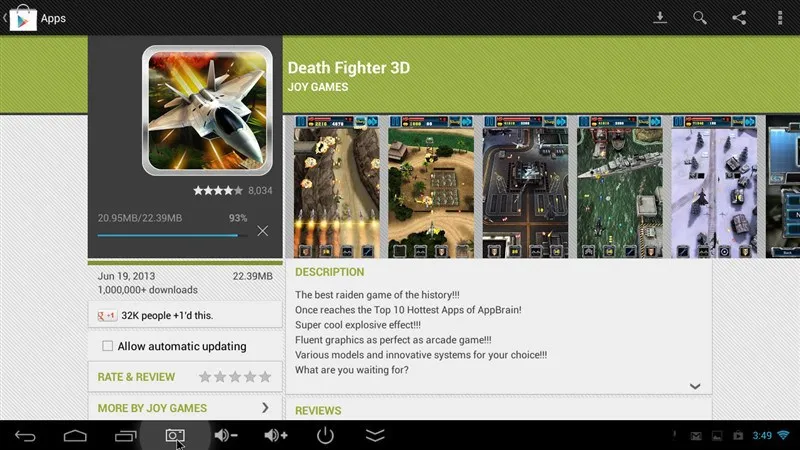The width and height of the screenshot is (800, 450).
Task: Open the Play Store notification bag icon
Action: pyautogui.click(x=738, y=435)
